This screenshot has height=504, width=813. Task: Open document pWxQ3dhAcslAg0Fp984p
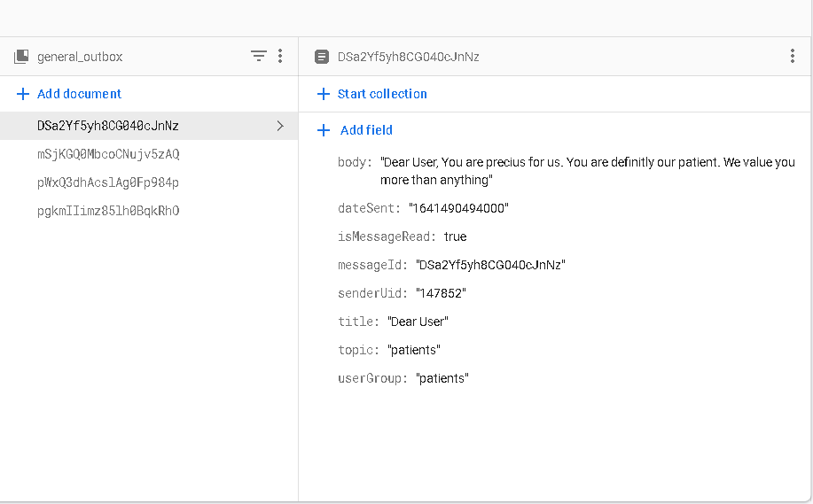click(108, 182)
